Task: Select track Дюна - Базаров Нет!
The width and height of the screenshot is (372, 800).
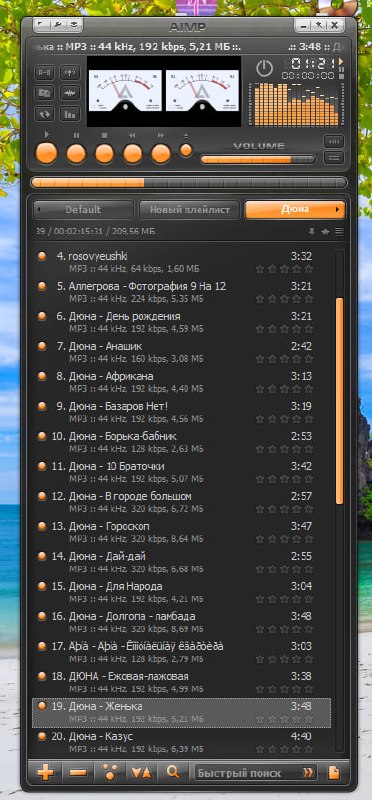Action: (x=181, y=412)
